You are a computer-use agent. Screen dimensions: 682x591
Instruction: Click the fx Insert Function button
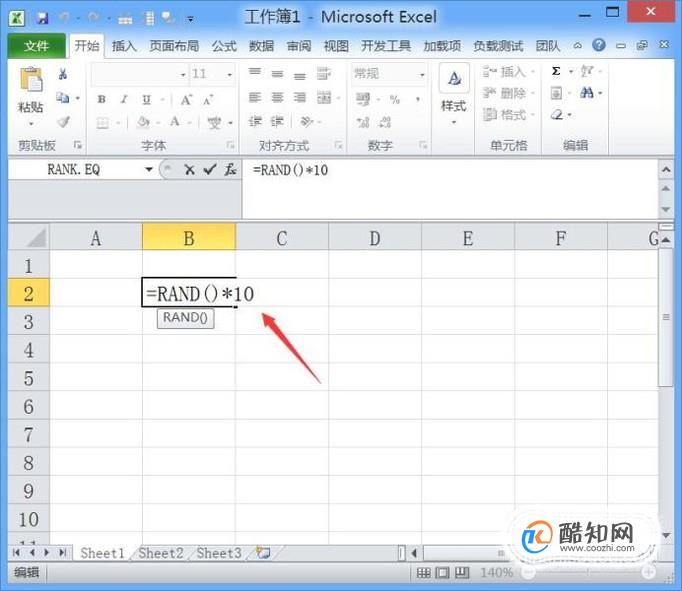(x=230, y=170)
